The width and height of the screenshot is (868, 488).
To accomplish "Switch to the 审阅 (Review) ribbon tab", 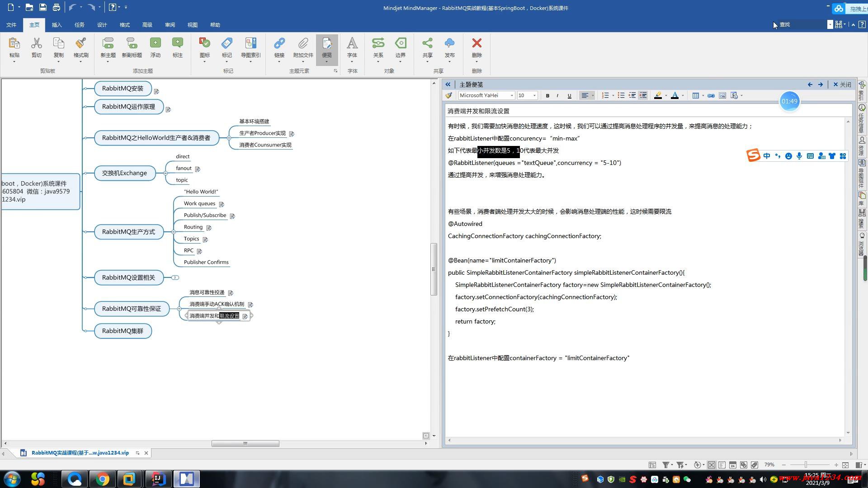I will [170, 25].
